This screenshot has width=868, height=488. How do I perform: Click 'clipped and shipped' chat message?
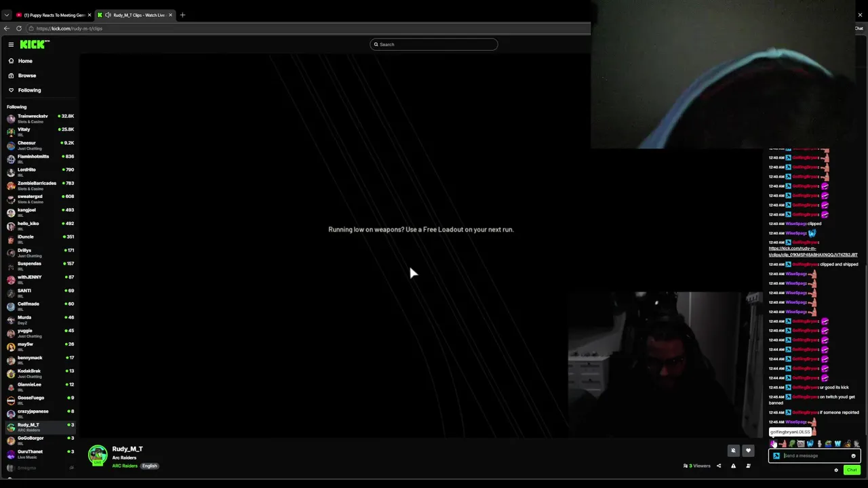(x=839, y=264)
